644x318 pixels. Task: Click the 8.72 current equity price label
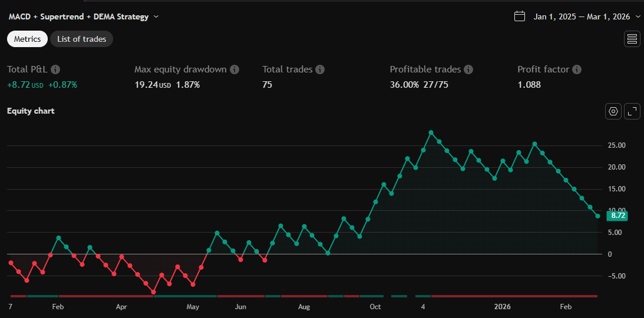pyautogui.click(x=617, y=216)
